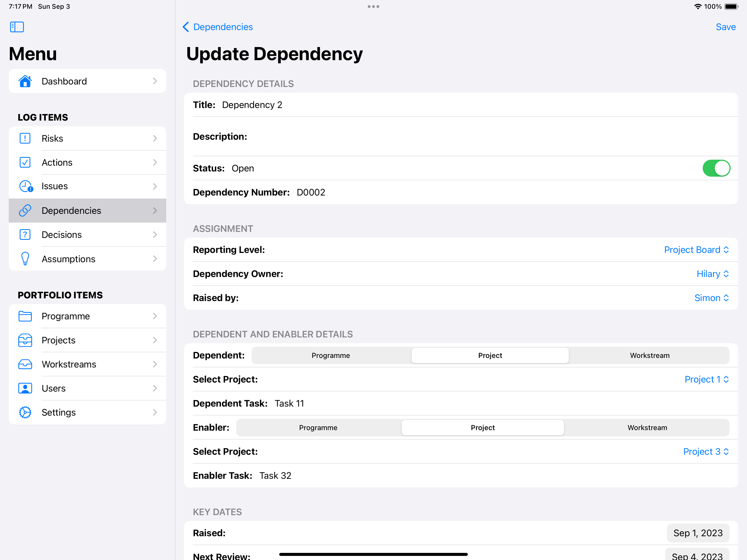Click the Dependencies link icon
This screenshot has width=747, height=560.
(x=25, y=211)
